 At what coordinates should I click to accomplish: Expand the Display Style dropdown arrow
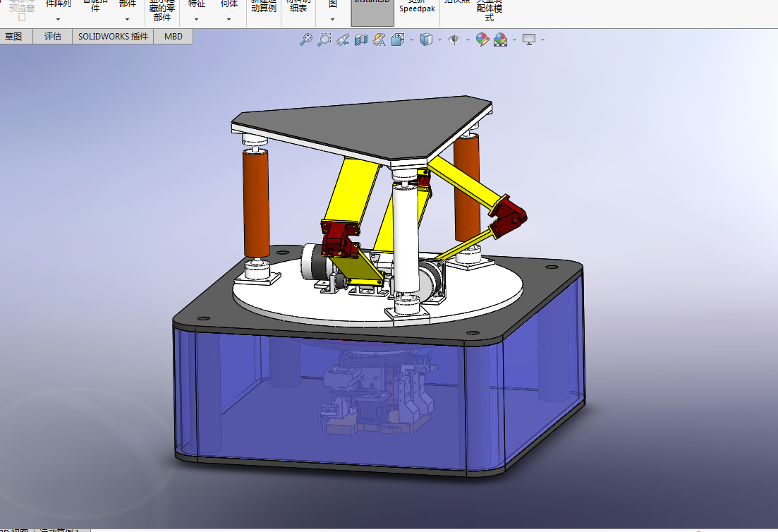click(x=439, y=40)
